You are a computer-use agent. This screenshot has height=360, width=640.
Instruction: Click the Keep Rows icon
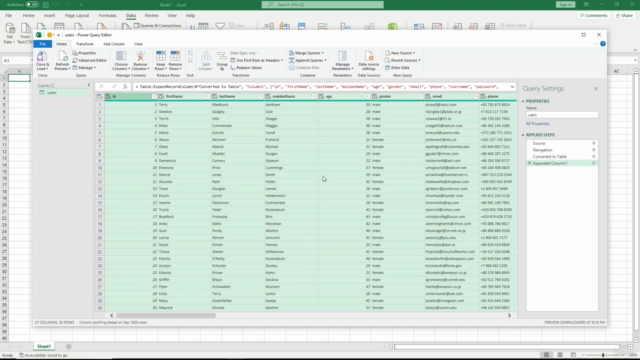point(161,56)
